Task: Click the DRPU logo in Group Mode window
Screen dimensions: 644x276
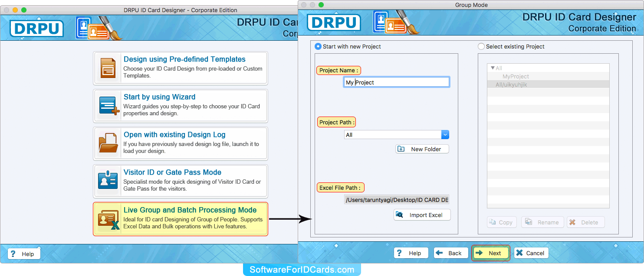Action: (334, 22)
